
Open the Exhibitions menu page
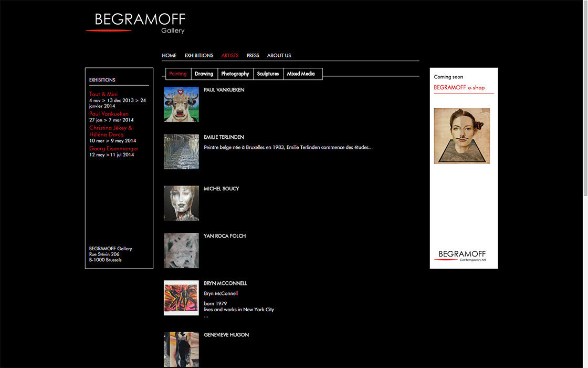(x=198, y=55)
